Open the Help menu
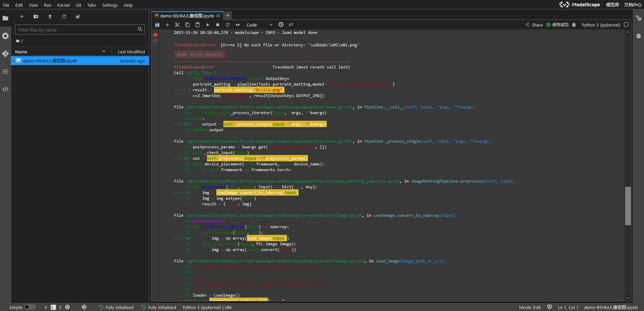This screenshot has height=311, width=644. pyautogui.click(x=128, y=5)
